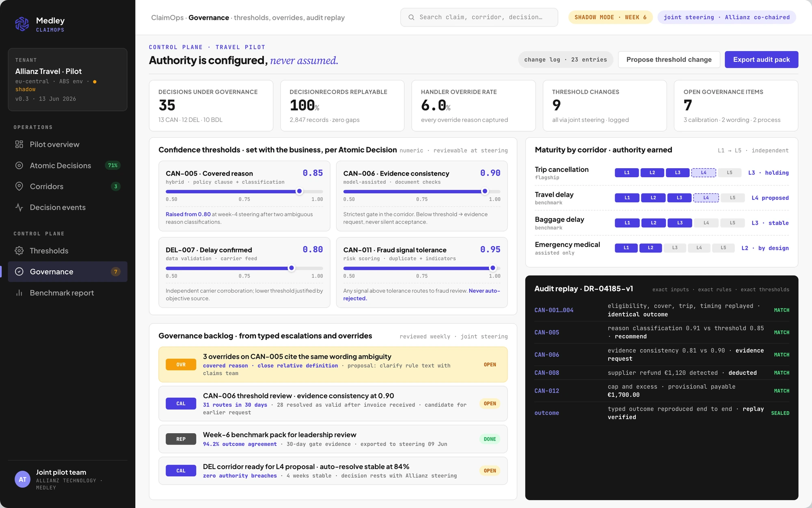Adjust CAN-005 Covered reason slider handle
The width and height of the screenshot is (812, 508).
300,191
